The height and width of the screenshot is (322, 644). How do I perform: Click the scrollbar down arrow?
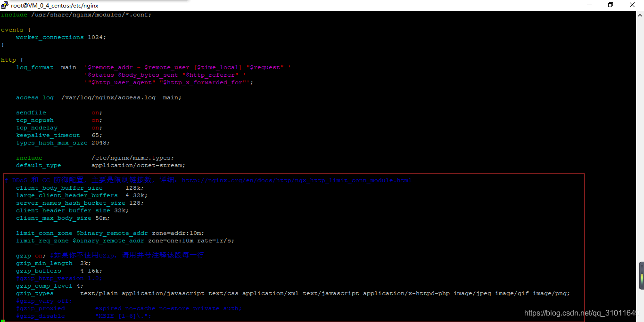tap(640, 318)
